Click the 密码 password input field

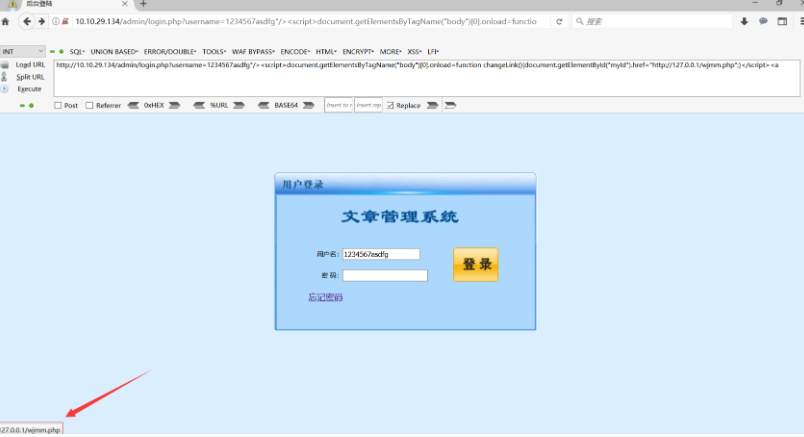[385, 276]
